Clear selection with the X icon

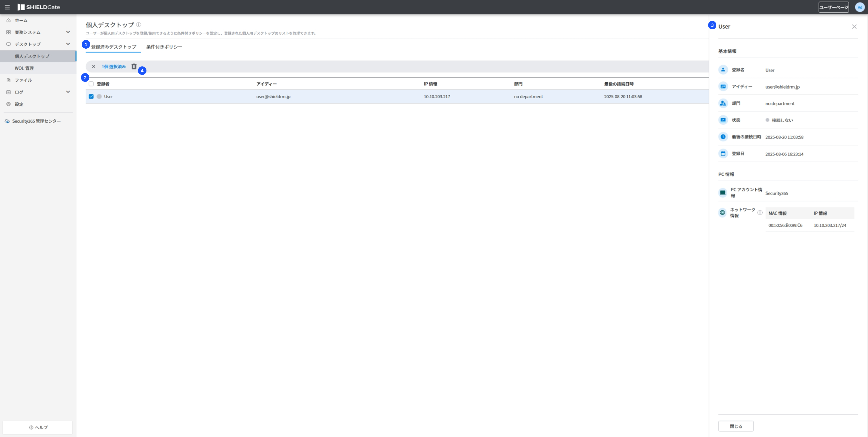point(93,66)
